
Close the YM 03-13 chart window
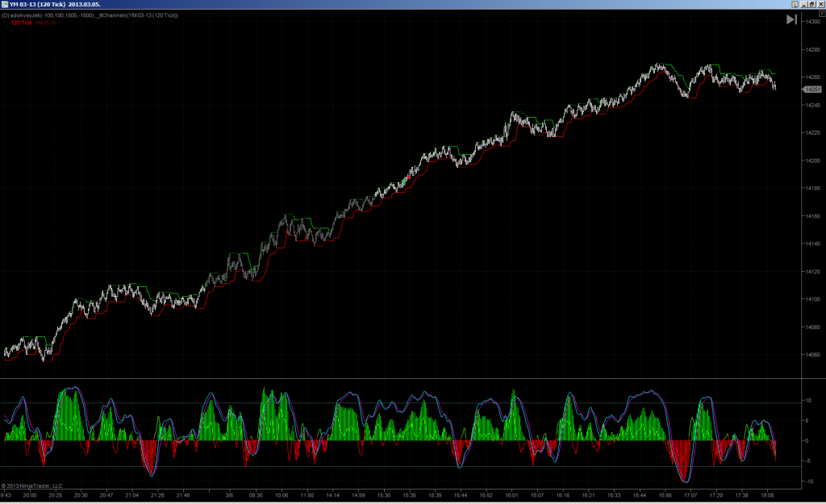click(x=820, y=4)
